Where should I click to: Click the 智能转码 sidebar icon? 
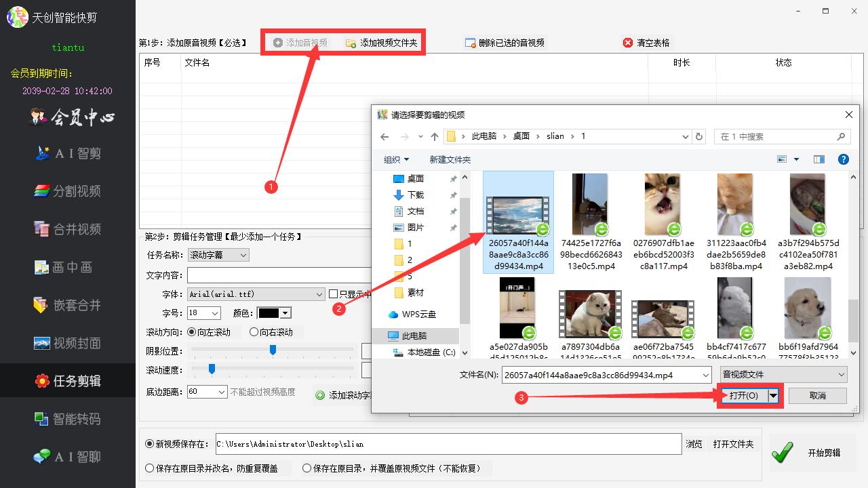[x=42, y=419]
